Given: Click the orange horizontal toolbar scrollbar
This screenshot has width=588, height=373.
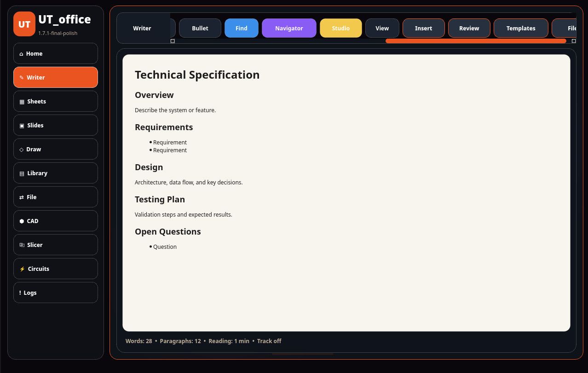Looking at the screenshot, I should 476,41.
